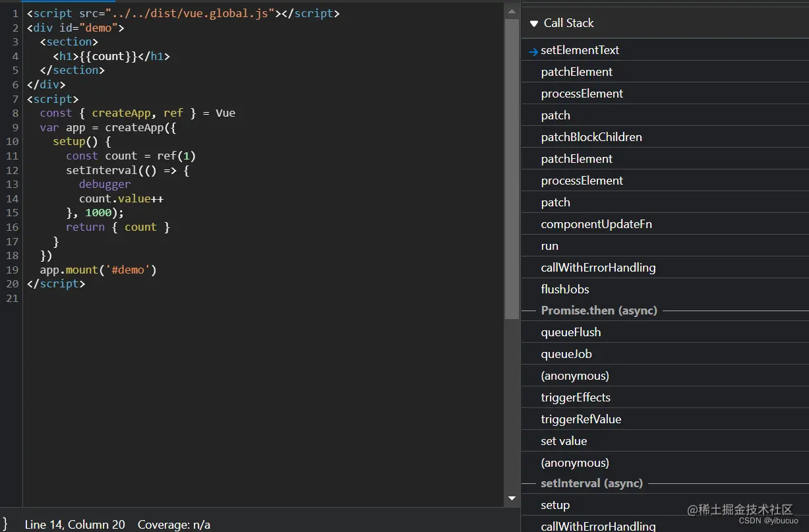
Task: Click the 'Promise.then (async)' separator label
Action: click(x=599, y=310)
